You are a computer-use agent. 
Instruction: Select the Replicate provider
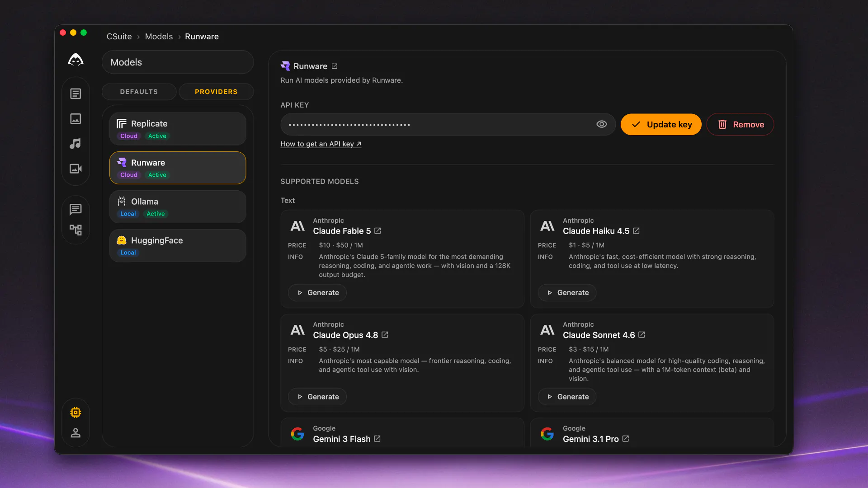(178, 129)
